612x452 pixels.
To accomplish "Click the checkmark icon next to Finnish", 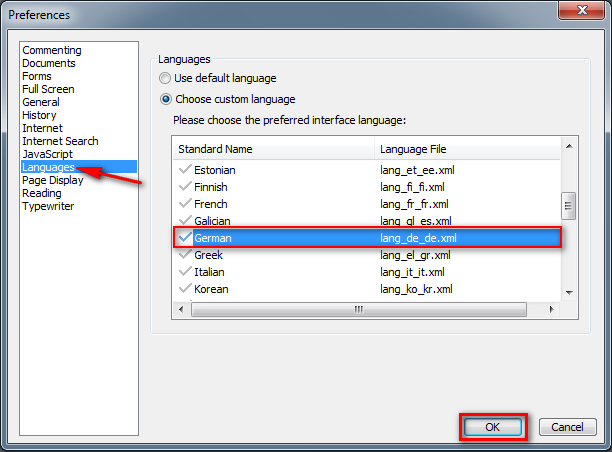I will pyautogui.click(x=184, y=187).
